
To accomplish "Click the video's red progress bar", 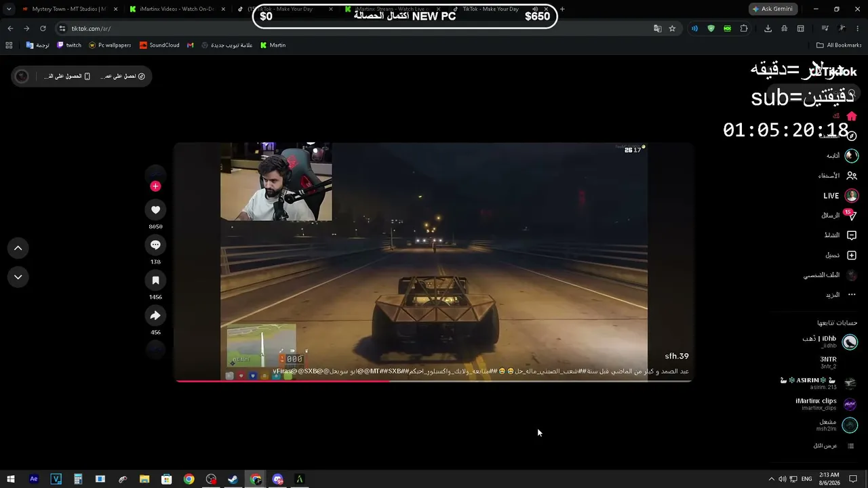I will [434, 381].
